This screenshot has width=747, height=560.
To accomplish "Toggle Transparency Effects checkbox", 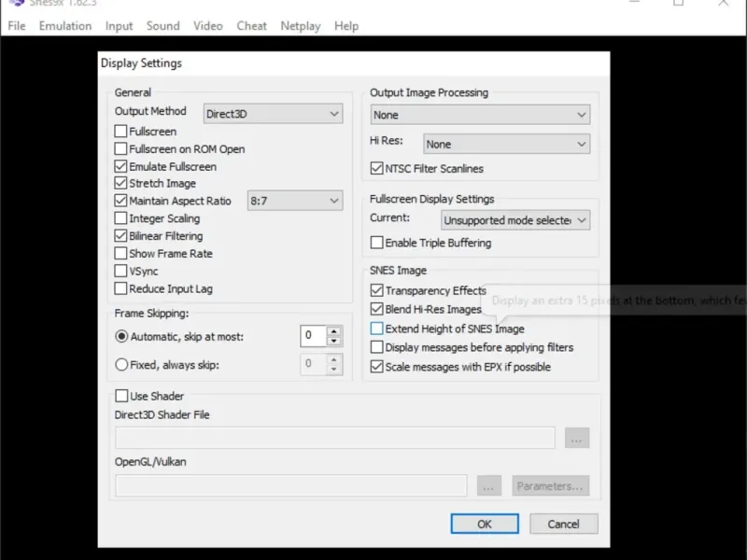I will point(377,290).
